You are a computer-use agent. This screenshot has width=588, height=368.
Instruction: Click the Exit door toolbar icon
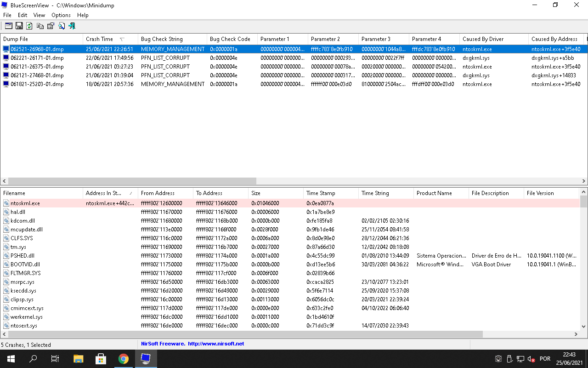[72, 26]
